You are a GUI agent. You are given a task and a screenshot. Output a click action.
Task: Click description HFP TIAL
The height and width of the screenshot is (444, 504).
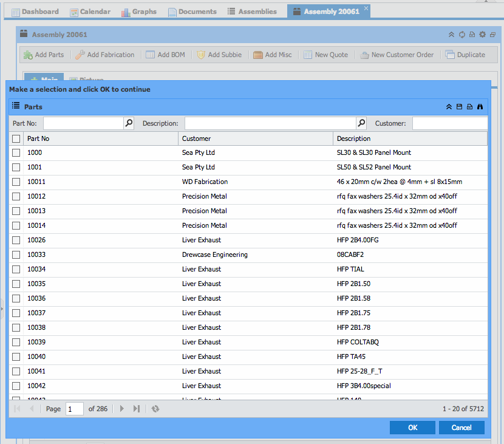click(x=350, y=269)
